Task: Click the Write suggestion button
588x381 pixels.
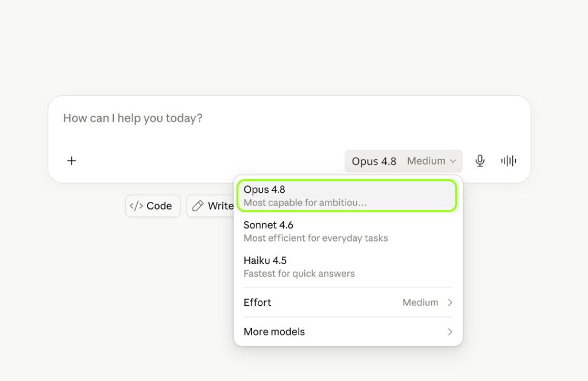Action: coord(211,205)
